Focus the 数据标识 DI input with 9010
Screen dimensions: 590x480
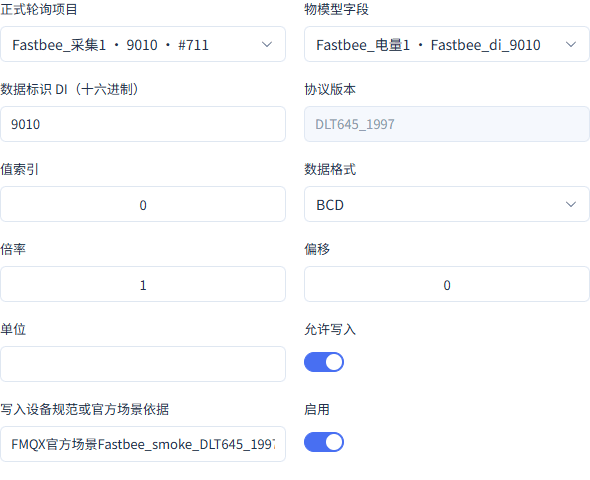click(143, 124)
